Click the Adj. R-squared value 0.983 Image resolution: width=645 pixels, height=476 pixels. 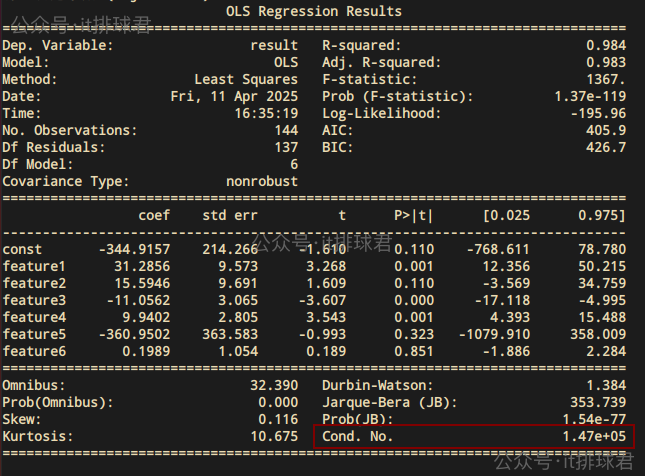[605, 62]
